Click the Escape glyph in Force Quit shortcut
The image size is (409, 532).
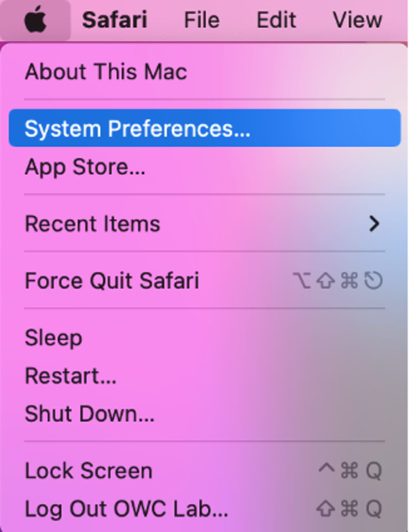[x=373, y=281]
